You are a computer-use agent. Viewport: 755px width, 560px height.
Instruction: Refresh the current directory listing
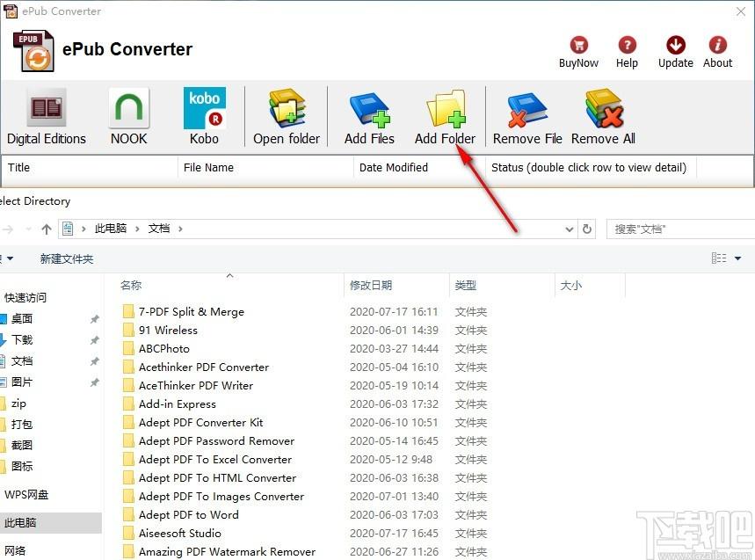tap(587, 229)
